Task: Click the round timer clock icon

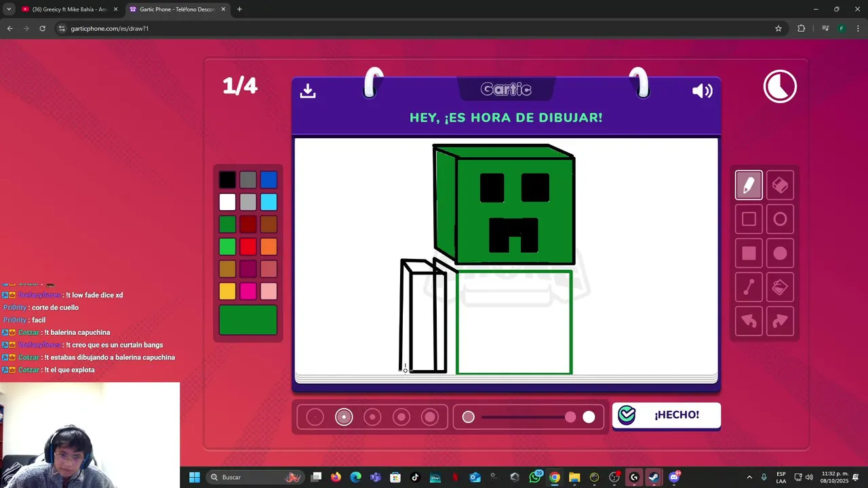Action: pyautogui.click(x=780, y=87)
